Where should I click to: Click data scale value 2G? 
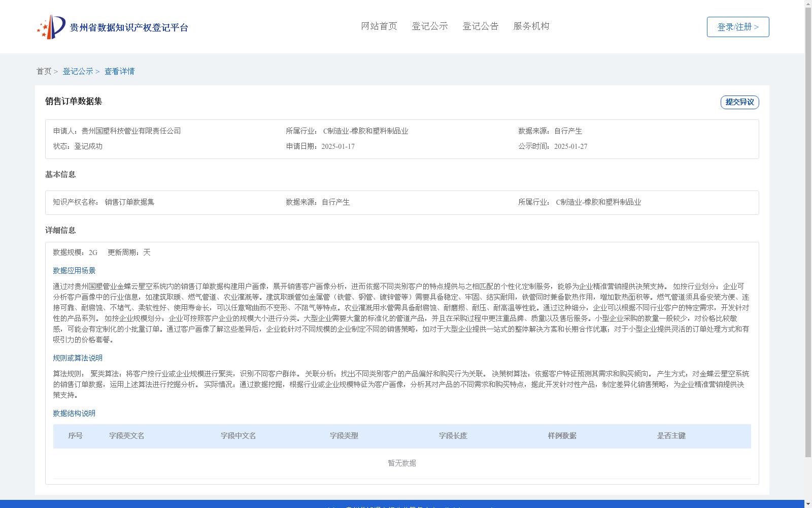tap(93, 252)
